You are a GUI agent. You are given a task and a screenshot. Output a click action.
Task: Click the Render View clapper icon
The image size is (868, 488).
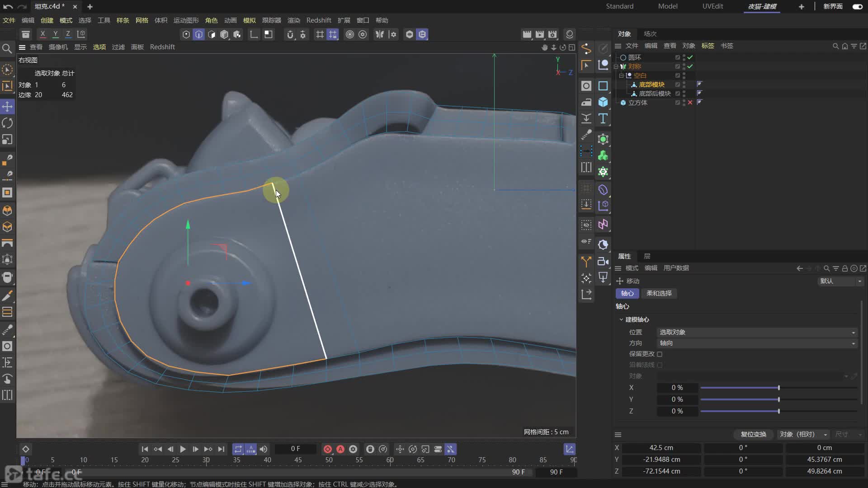(x=527, y=34)
